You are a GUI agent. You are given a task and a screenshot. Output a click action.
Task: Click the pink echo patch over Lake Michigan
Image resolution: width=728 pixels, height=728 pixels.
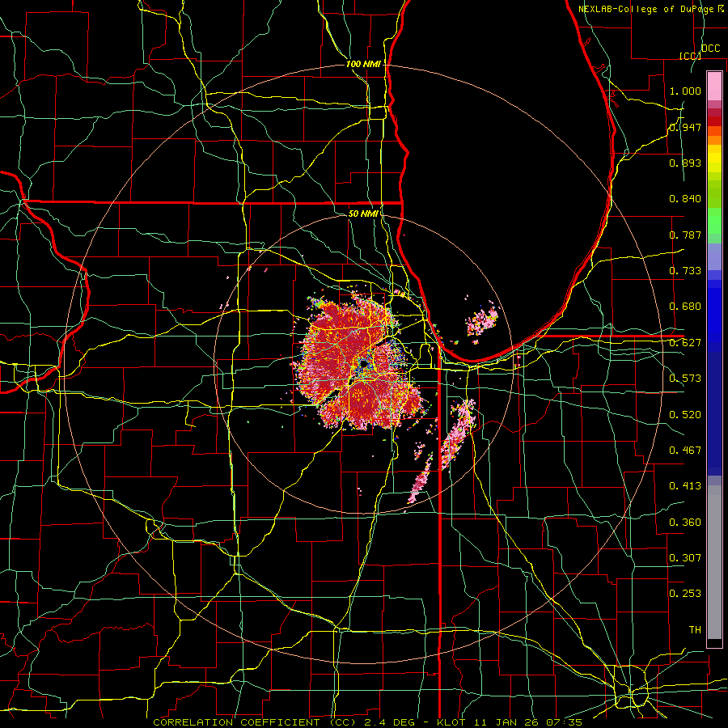point(482,321)
